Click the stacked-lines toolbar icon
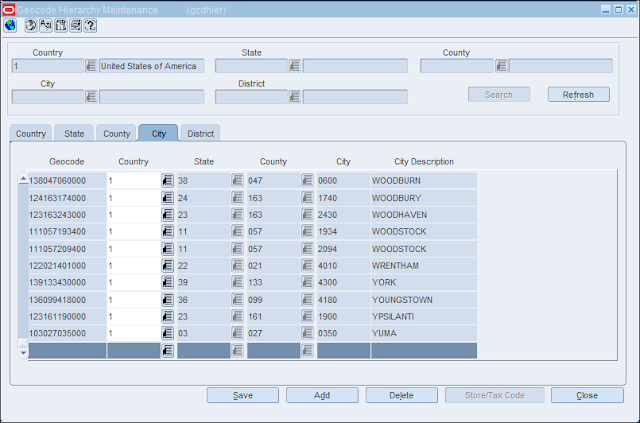640x423 pixels. [76, 26]
